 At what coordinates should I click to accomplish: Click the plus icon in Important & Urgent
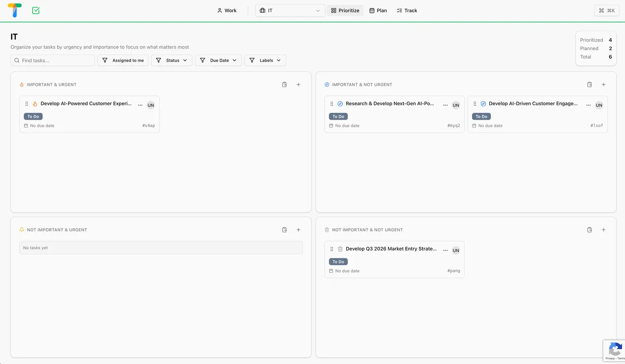[298, 85]
